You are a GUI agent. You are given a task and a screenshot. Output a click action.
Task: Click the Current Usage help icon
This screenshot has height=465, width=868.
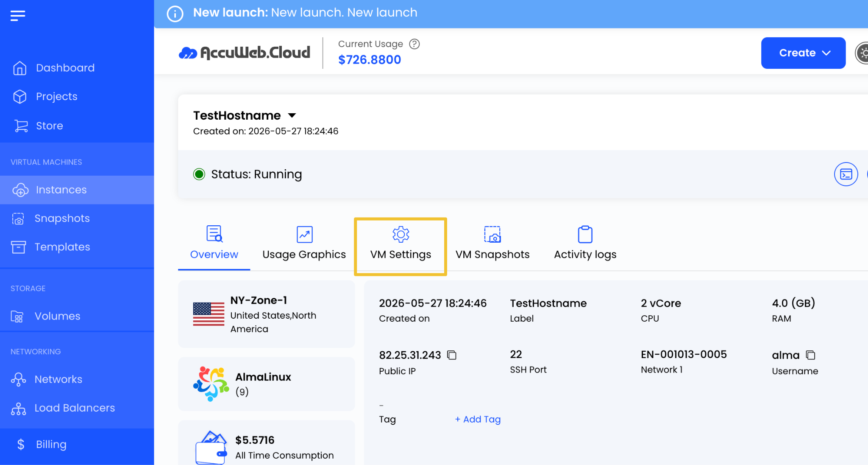point(415,44)
